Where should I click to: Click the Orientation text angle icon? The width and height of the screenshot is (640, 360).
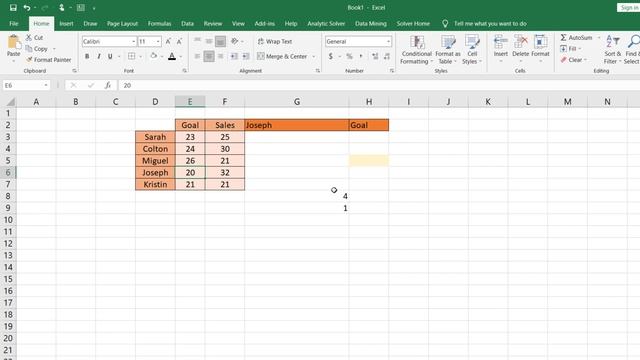point(235,41)
